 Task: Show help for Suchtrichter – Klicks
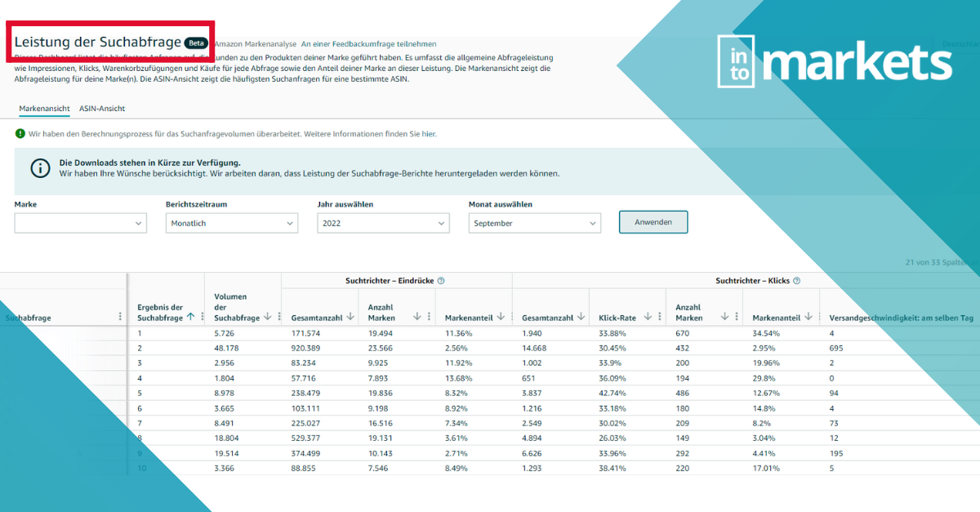(796, 281)
